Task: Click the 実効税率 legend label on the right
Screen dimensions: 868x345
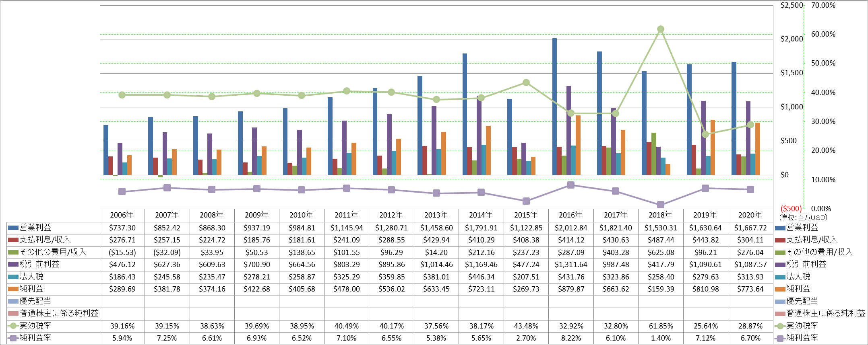Action: tap(802, 326)
